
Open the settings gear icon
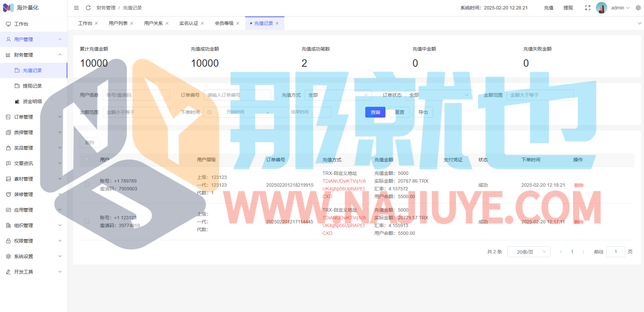pos(638,8)
